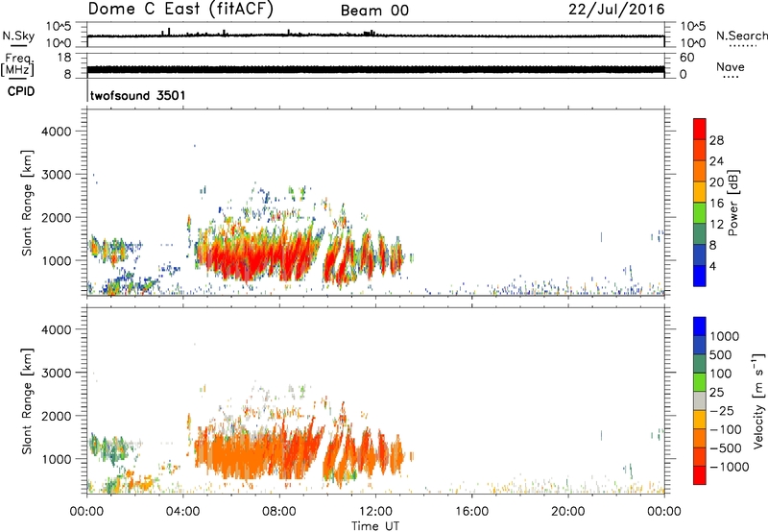Viewport: 768px width, 532px height.
Task: Click the orange echo near 07:00 in velocity panel
Action: [x=254, y=455]
